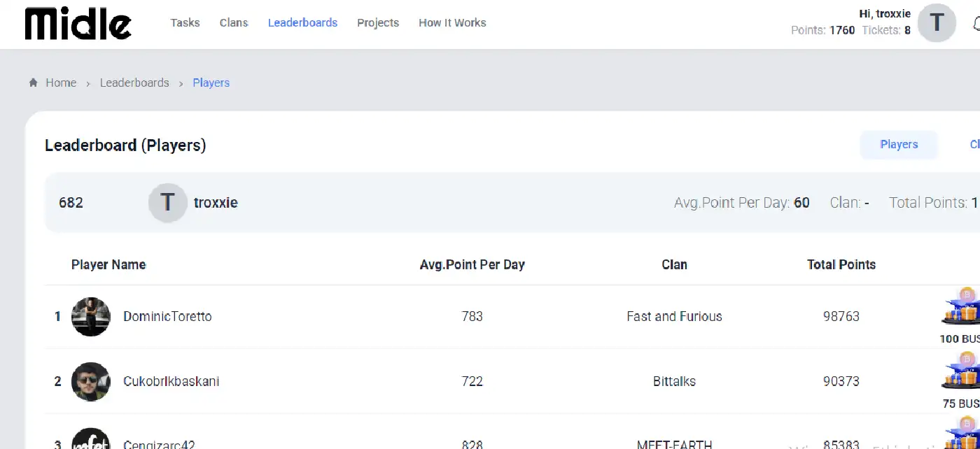Click Cukobrlkbaskani's avatar picture
The height and width of the screenshot is (449, 980).
pos(91,382)
